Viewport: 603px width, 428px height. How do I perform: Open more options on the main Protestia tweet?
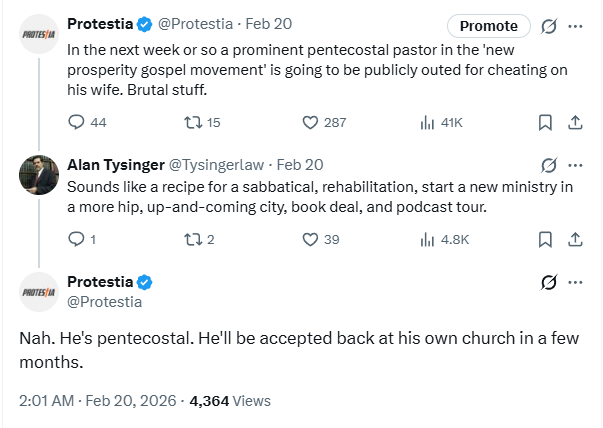click(575, 282)
